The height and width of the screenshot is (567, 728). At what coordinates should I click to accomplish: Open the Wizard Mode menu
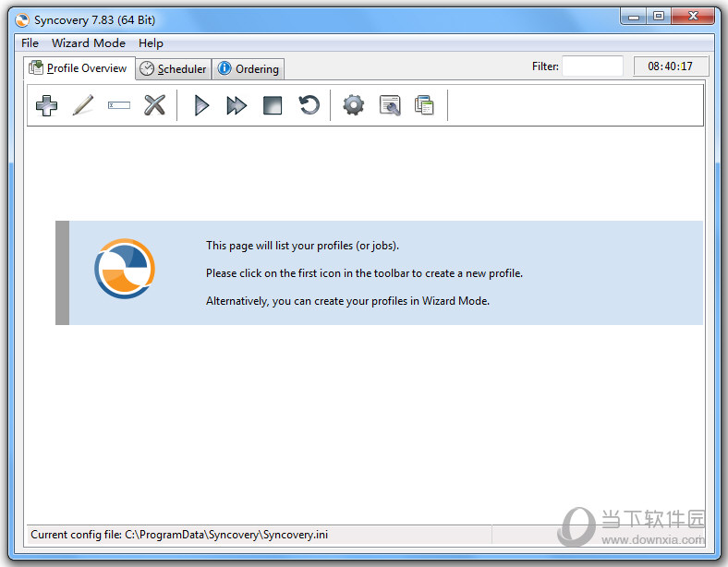point(89,43)
